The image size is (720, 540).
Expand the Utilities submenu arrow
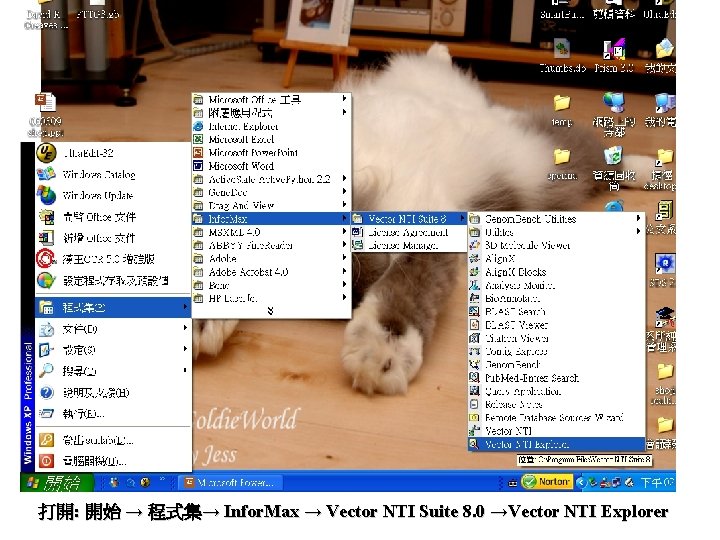tap(638, 232)
